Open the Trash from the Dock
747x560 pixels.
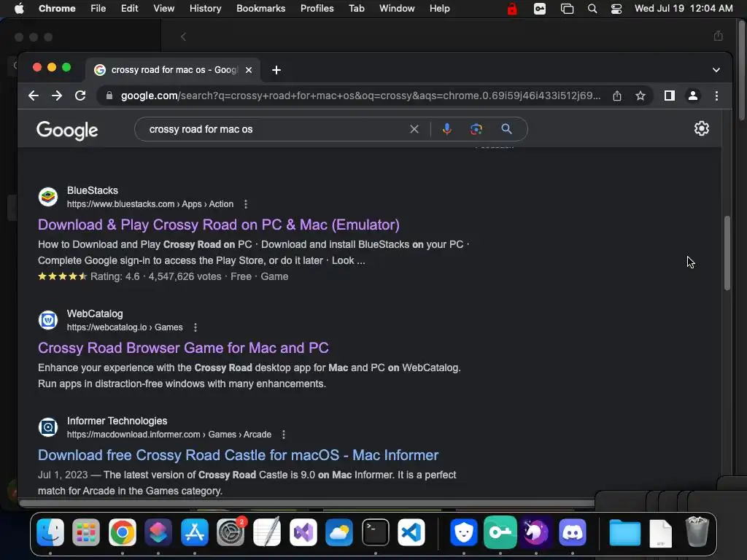click(697, 532)
